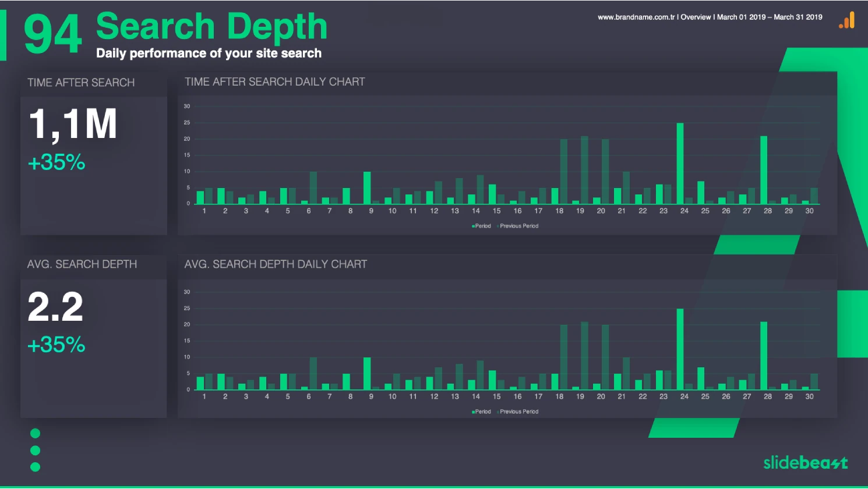Click 'TIME AFTER SEARCH DAILY CHART' heading

click(x=275, y=82)
